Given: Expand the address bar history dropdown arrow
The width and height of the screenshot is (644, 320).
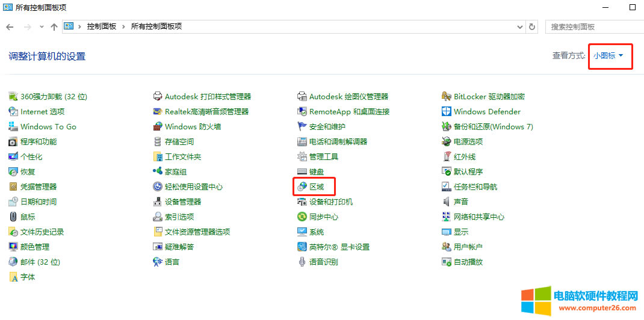Looking at the screenshot, I should pos(519,26).
